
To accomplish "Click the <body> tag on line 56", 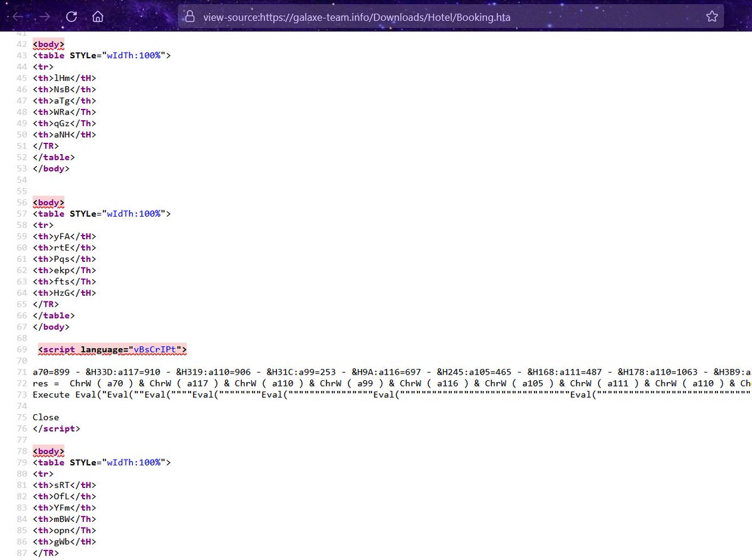I will coord(48,202).
